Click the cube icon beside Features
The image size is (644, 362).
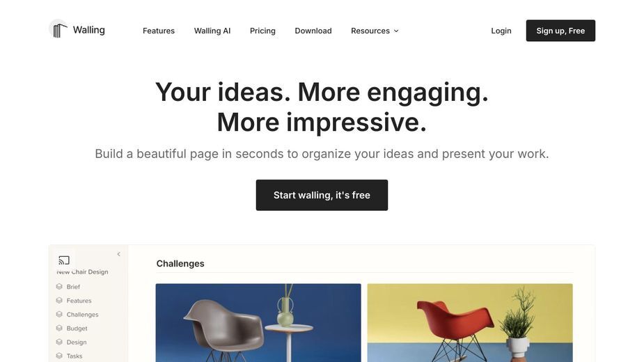[59, 300]
